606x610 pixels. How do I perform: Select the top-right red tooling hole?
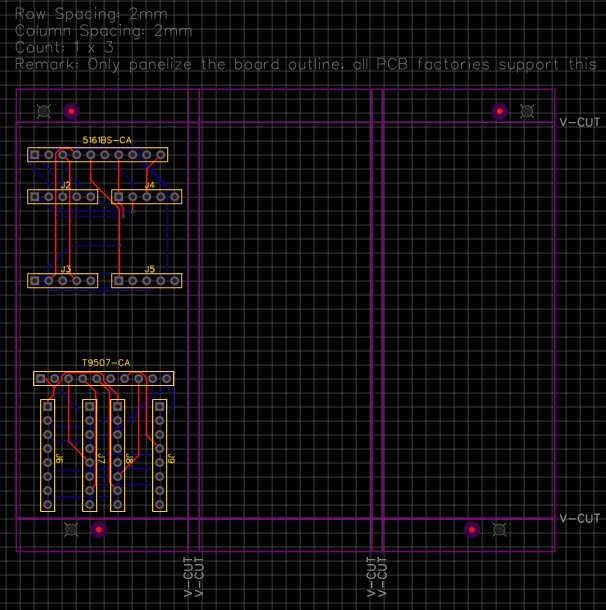pyautogui.click(x=499, y=110)
